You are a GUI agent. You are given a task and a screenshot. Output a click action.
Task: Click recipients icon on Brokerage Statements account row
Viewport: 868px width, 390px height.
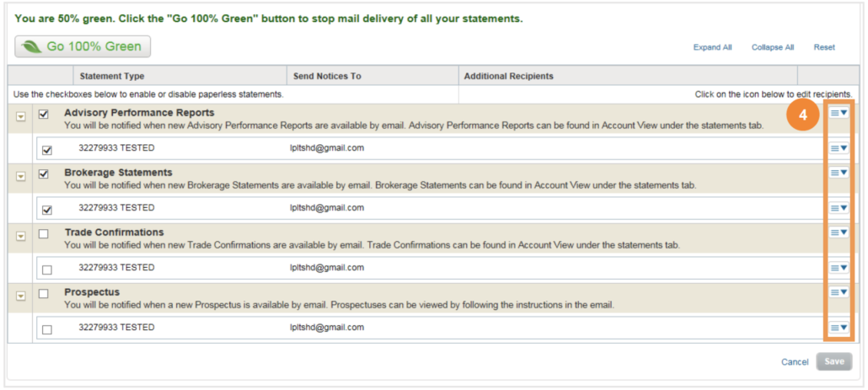point(839,208)
